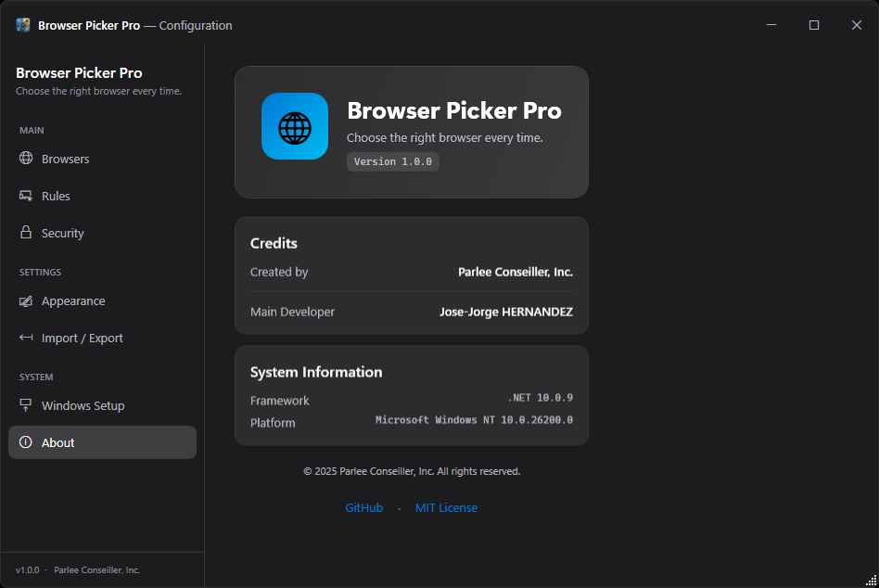
Task: Click Microsoft Windows NT 10.0.26200.0 value
Action: pos(474,420)
